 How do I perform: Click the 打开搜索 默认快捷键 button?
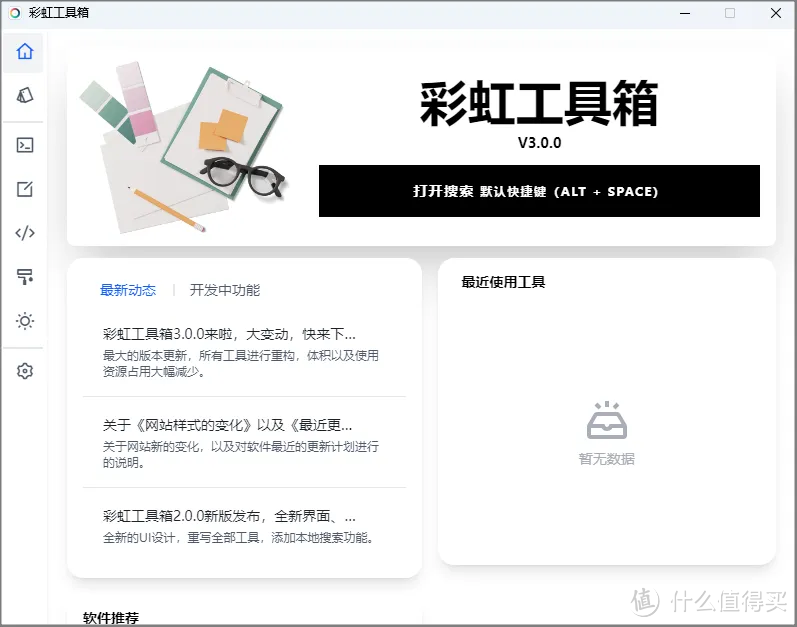click(539, 191)
